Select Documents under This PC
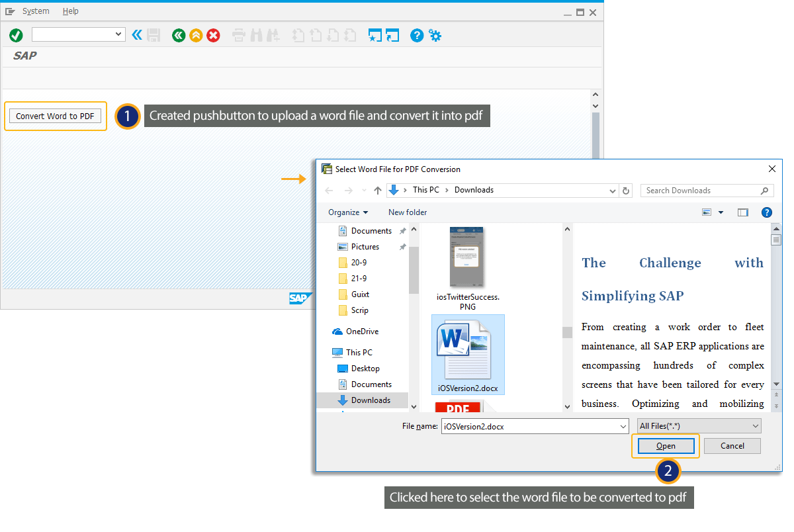 [x=371, y=384]
